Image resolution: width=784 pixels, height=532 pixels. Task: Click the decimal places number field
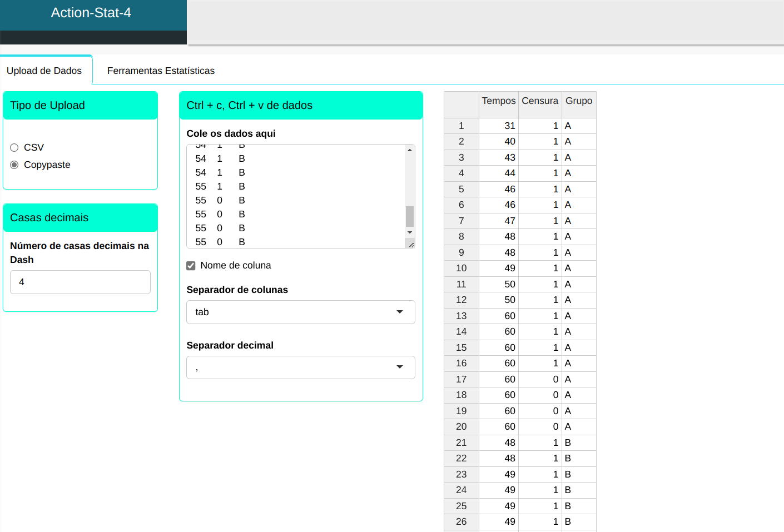click(80, 282)
